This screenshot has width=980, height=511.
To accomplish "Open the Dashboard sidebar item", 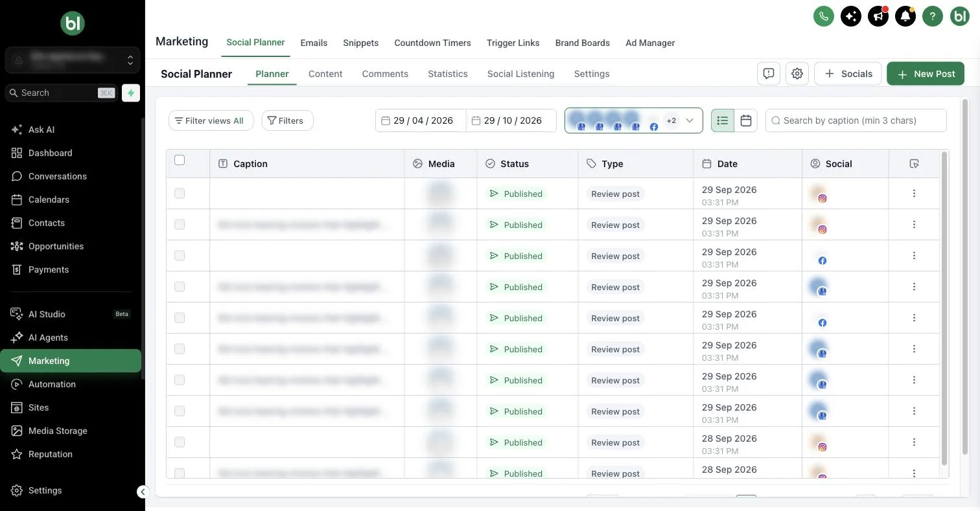I will coord(71,153).
